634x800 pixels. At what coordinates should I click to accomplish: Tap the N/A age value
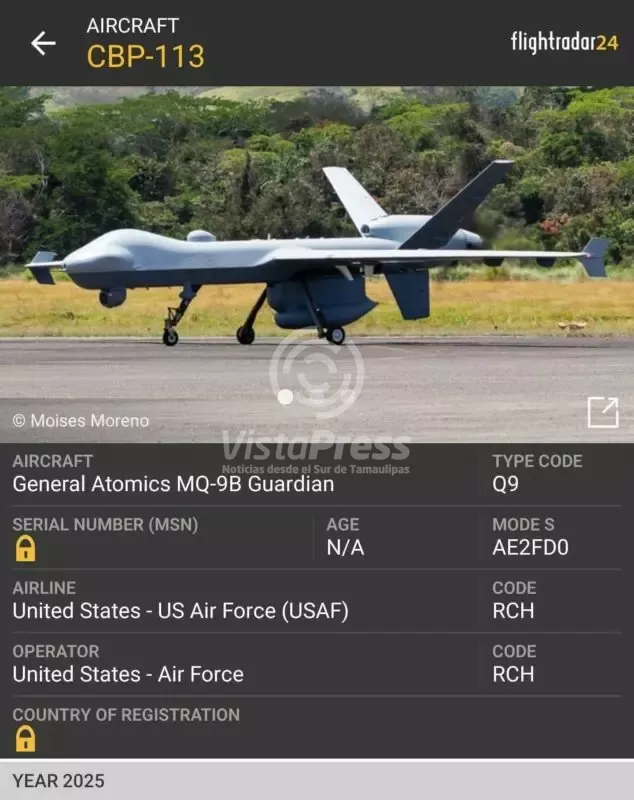click(345, 547)
